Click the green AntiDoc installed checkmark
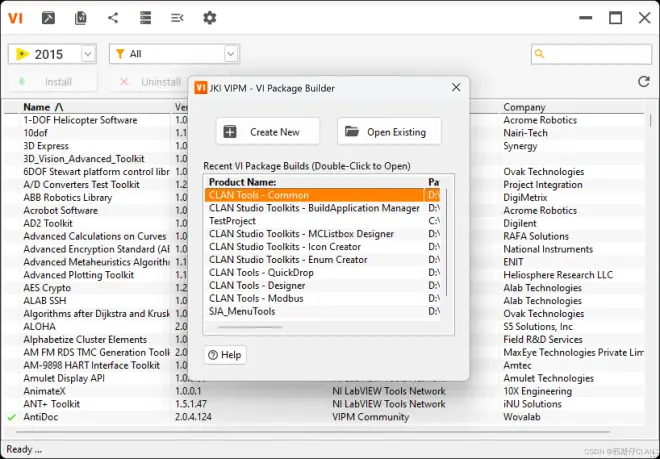Viewport: 660px width, 459px height. (12, 417)
